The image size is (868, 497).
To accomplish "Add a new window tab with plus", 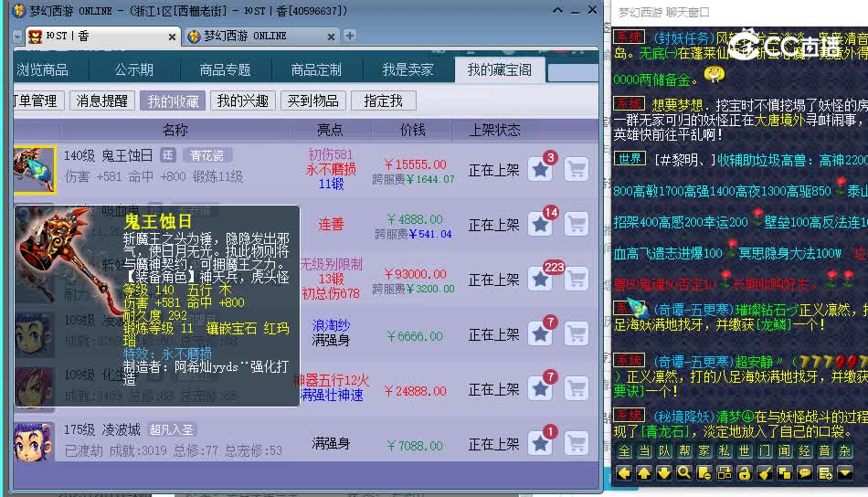I will pos(350,36).
